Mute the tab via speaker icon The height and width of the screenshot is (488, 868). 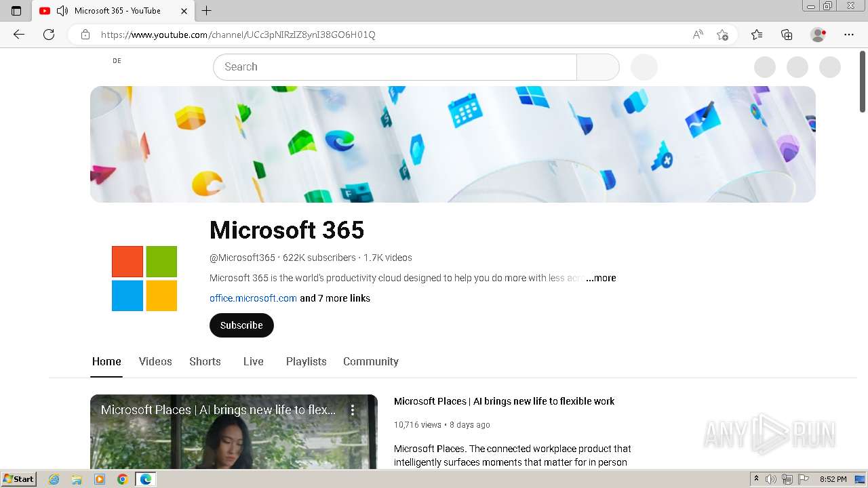[62, 11]
